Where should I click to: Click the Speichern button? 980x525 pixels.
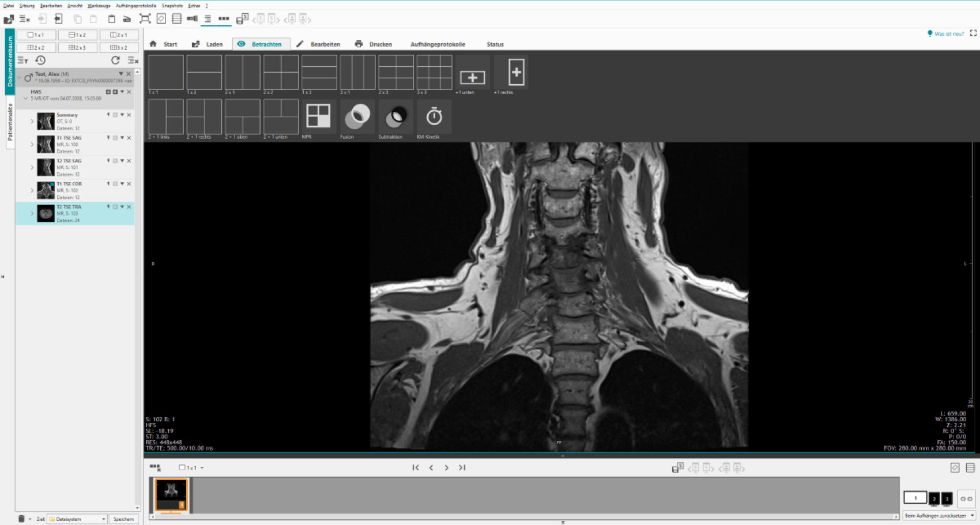click(x=123, y=519)
